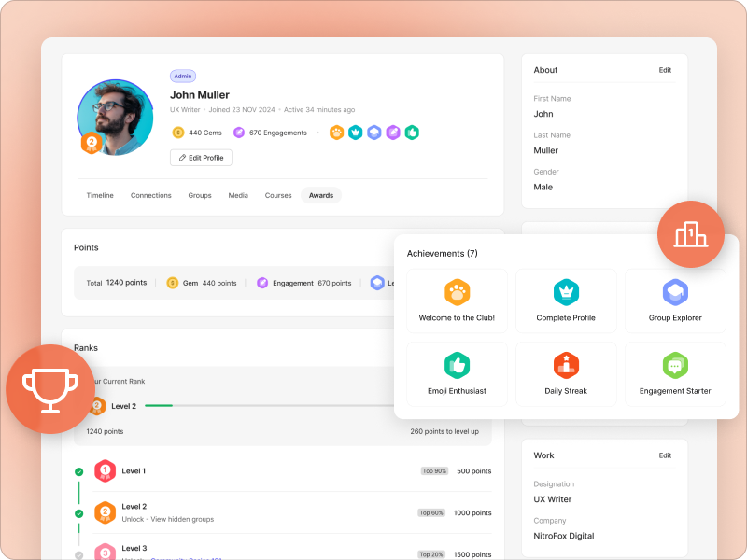Viewport: 747px width, 560px height.
Task: Open the Daily Streak achievement card
Action: [566, 374]
